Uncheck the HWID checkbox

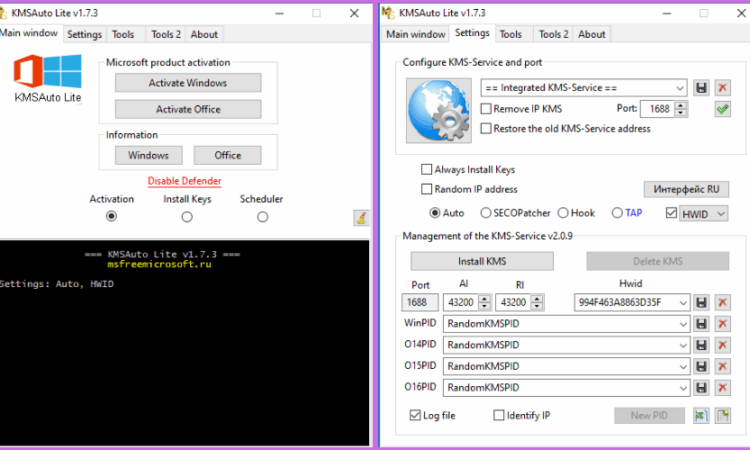coord(672,213)
